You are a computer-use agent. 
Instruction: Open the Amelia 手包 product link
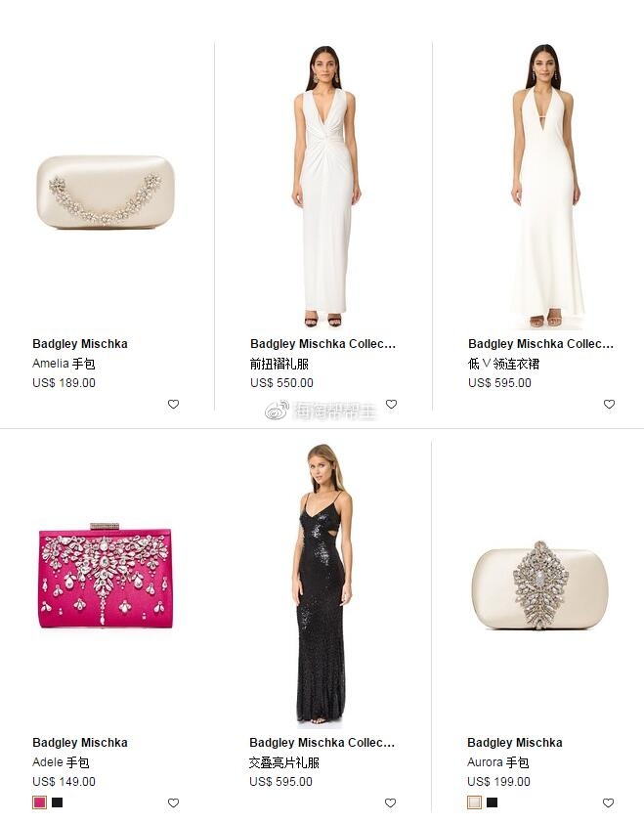64,364
